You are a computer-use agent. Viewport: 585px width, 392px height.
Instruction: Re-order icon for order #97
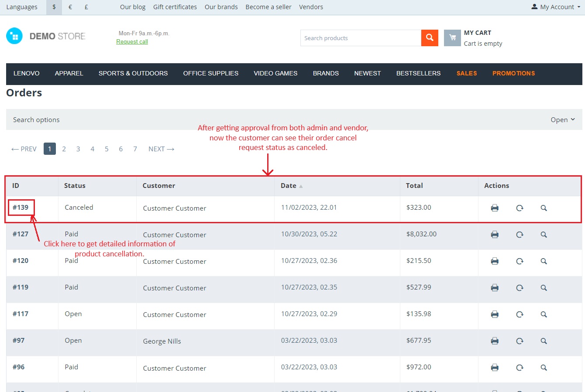pos(520,341)
